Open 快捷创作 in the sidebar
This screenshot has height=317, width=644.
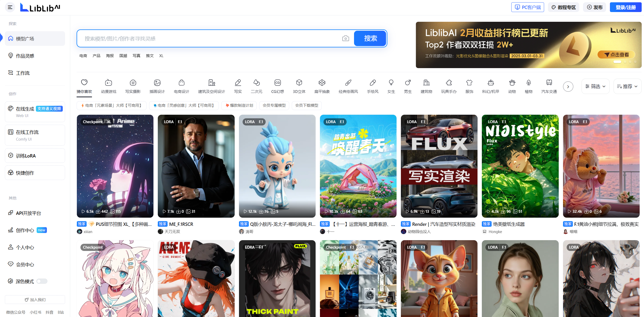pos(35,173)
